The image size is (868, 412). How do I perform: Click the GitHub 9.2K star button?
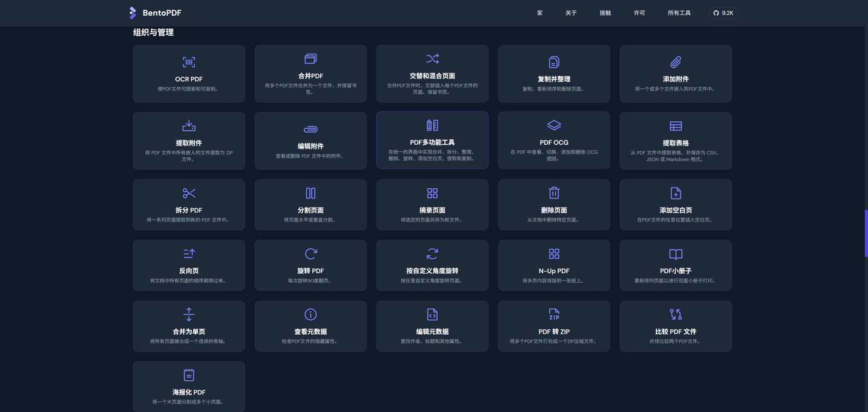tap(722, 12)
